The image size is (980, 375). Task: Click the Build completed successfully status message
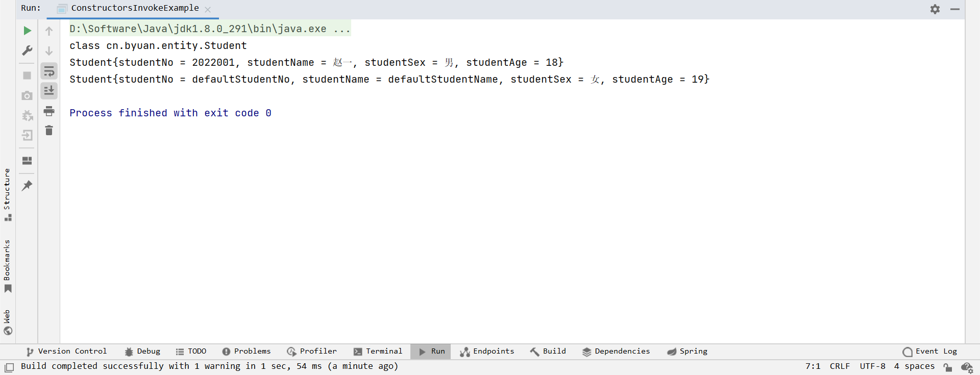click(x=209, y=366)
